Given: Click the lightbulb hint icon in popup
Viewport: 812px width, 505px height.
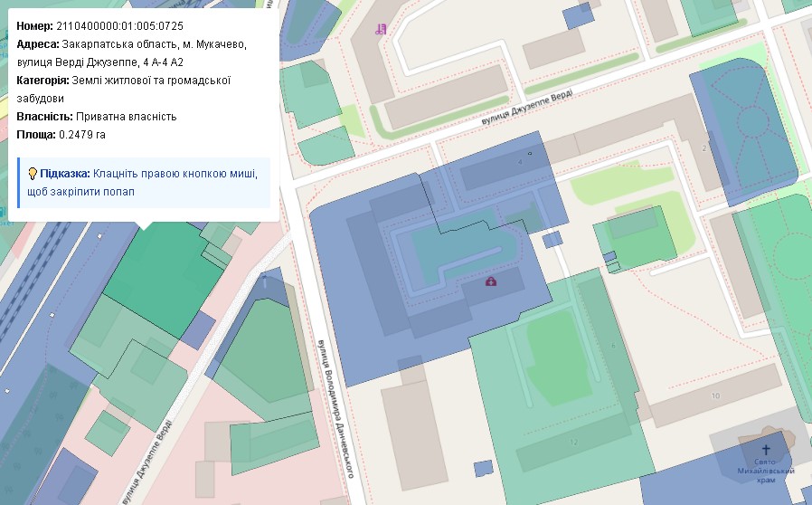Looking at the screenshot, I should pos(33,173).
